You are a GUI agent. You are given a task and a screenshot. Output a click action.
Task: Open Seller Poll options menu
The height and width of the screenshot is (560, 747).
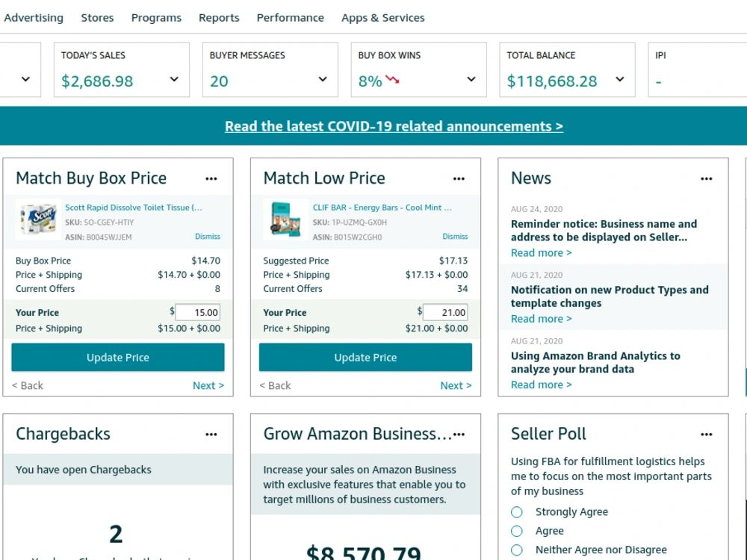707,435
